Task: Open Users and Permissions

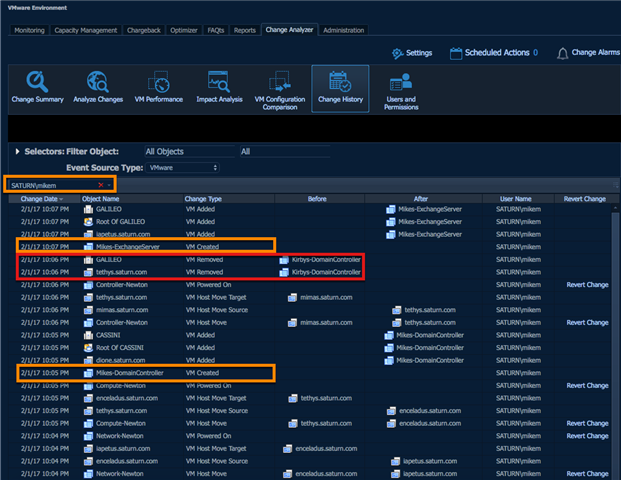Action: click(401, 91)
